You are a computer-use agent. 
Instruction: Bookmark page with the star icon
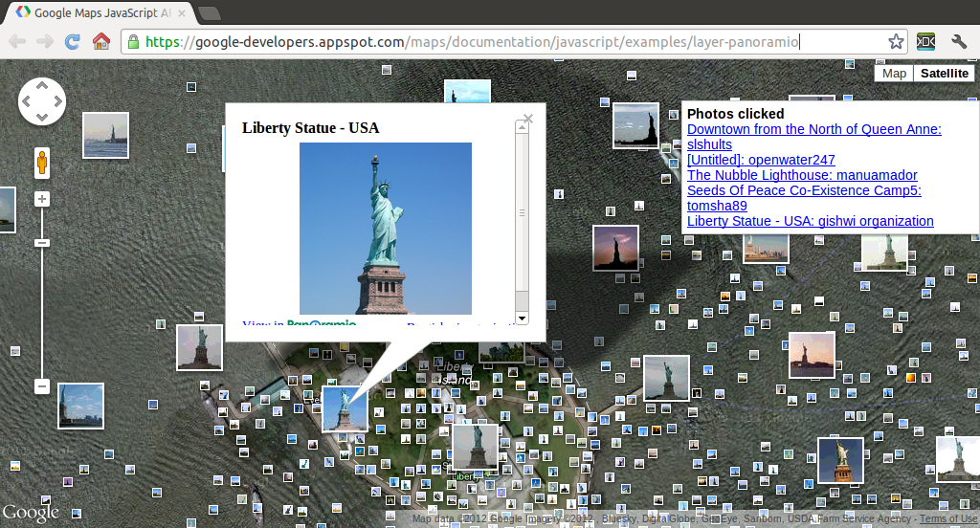896,41
